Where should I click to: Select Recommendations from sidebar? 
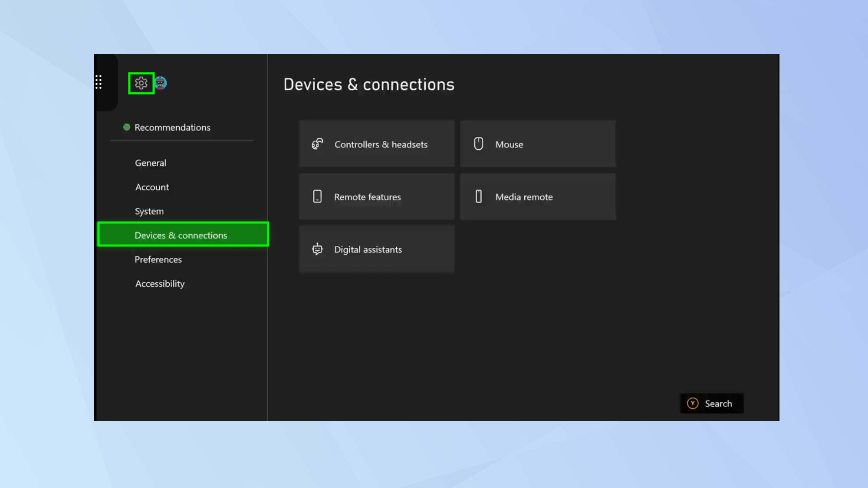[172, 127]
